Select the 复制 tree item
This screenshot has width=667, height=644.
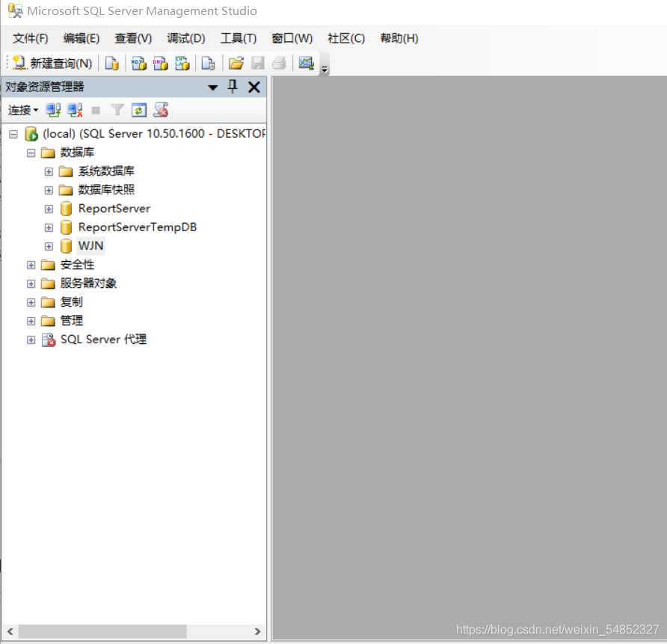[x=72, y=302]
